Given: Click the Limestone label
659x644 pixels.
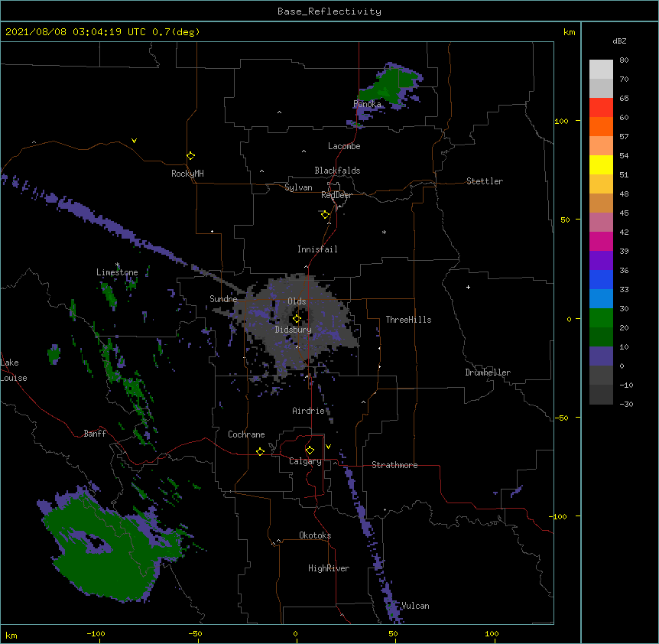Looking at the screenshot, I should point(117,272).
